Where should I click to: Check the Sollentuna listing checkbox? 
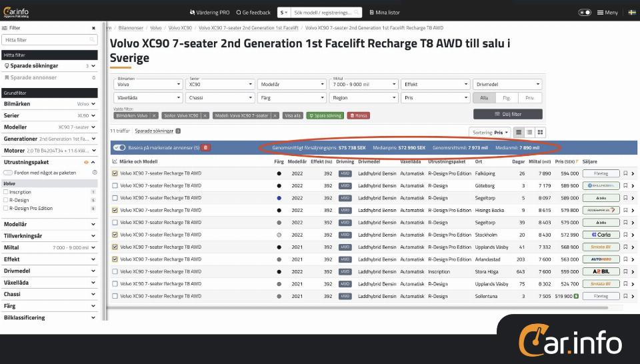point(115,296)
